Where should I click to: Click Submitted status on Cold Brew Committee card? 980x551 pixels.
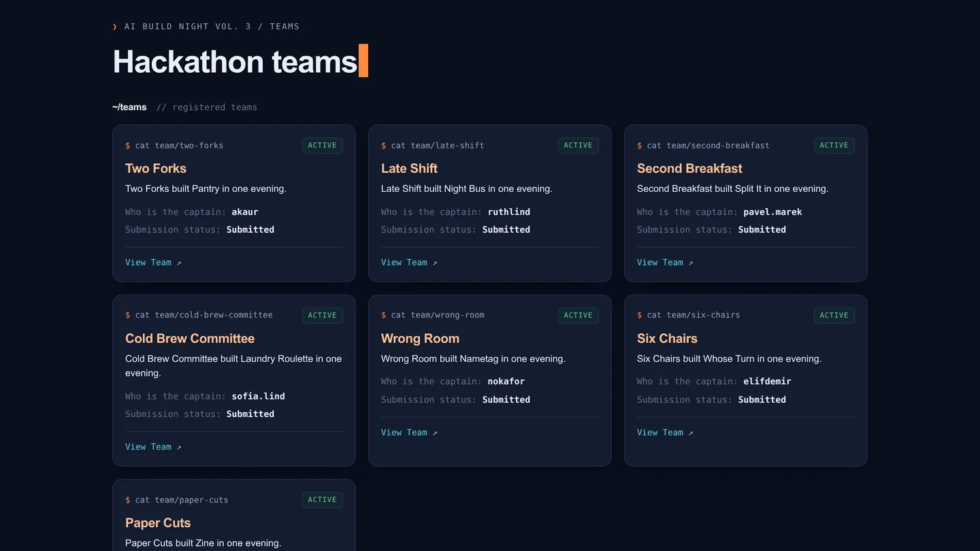click(250, 414)
